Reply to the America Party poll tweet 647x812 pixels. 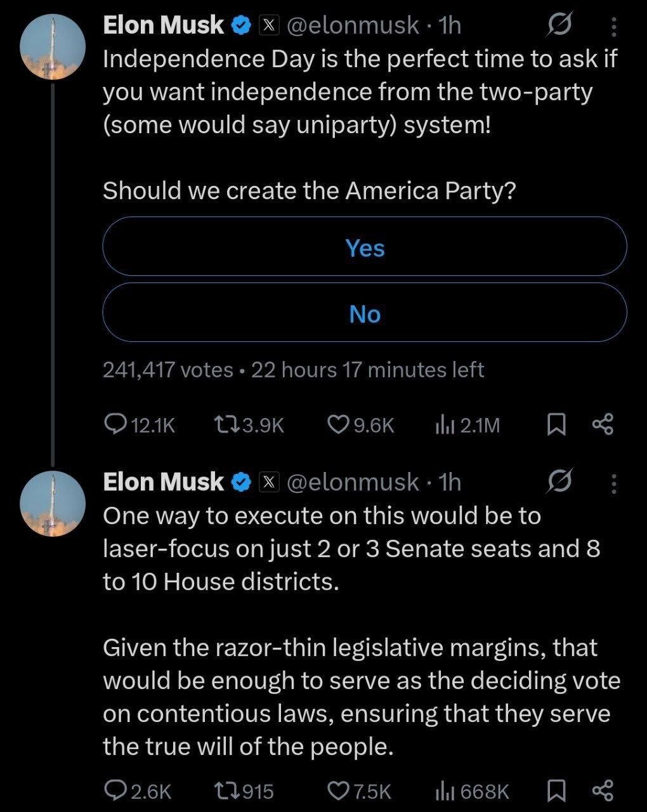[115, 424]
